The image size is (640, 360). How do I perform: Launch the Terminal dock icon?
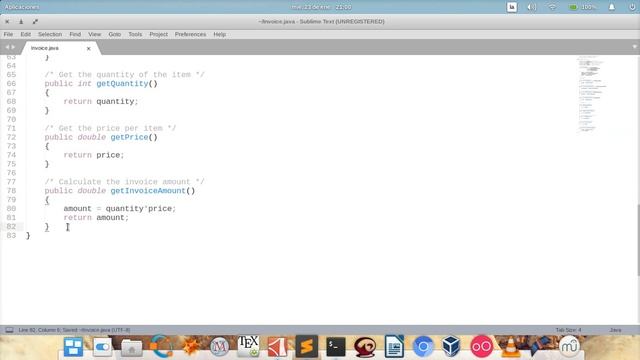pos(336,347)
